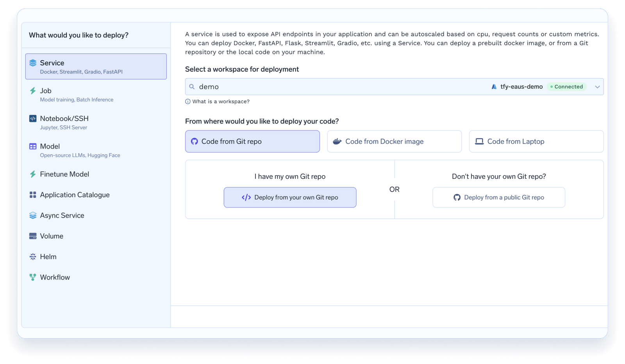Switch deploy source to Code from Docker image
Screen dimensions: 625x364
(394, 141)
